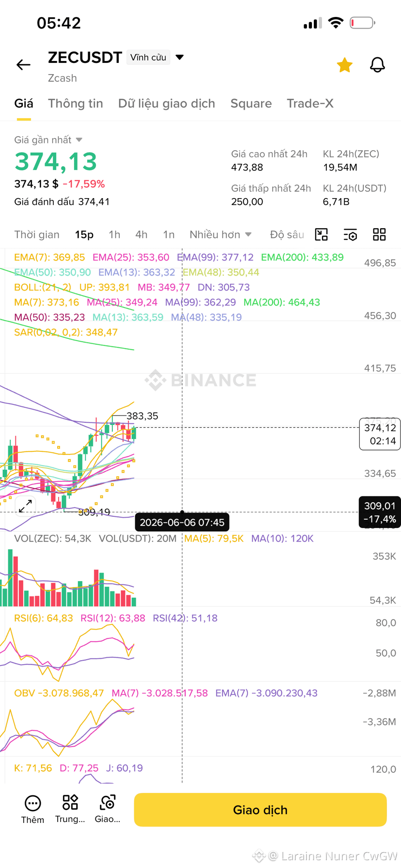The height and width of the screenshot is (868, 401).
Task: Select the 'Giá' tab
Action: click(24, 103)
